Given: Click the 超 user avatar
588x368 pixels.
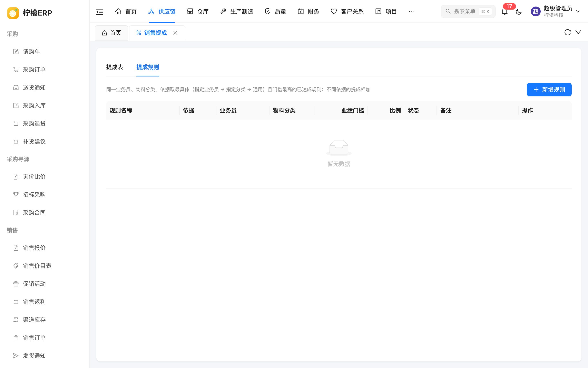Looking at the screenshot, I should click(536, 11).
